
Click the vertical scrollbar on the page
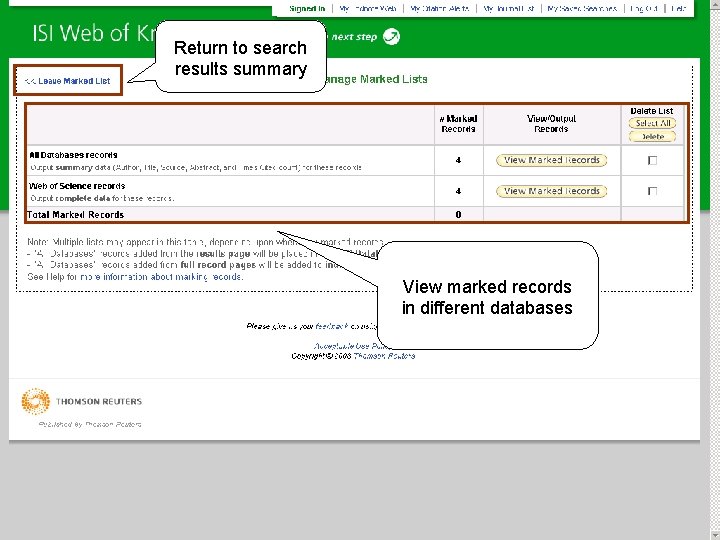714,270
